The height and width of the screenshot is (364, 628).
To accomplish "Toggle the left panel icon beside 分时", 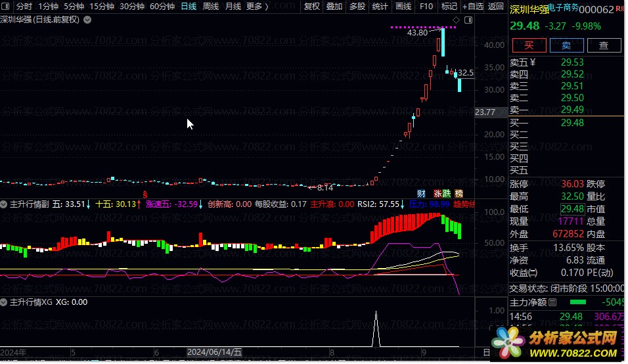I will [5, 7].
